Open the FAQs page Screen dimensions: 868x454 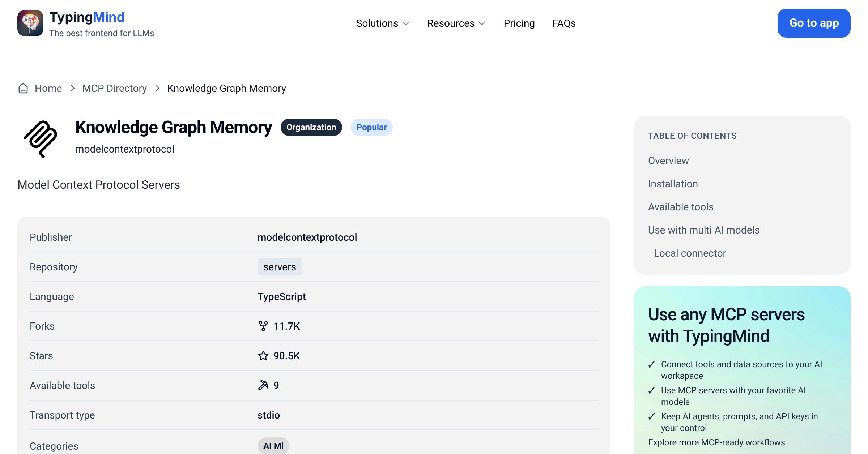coord(564,23)
